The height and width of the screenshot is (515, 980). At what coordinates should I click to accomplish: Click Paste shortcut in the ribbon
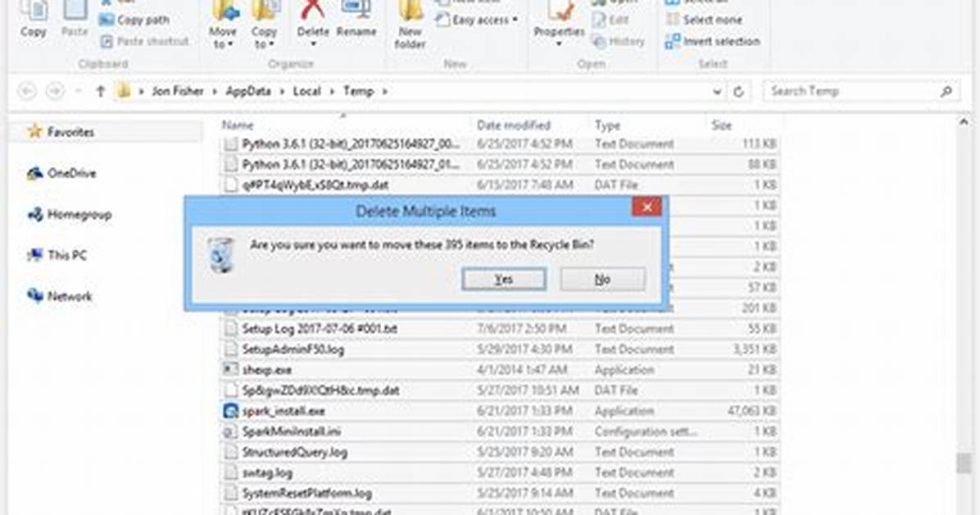click(144, 41)
